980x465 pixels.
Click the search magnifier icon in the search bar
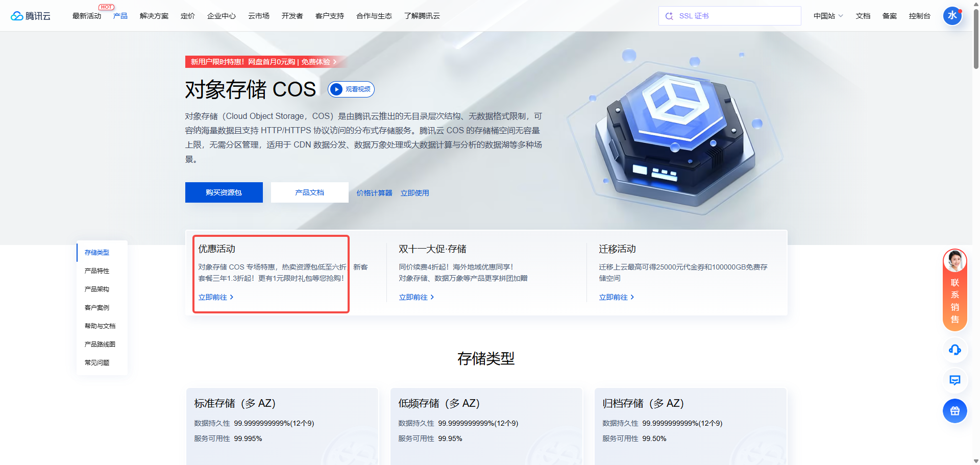(669, 16)
